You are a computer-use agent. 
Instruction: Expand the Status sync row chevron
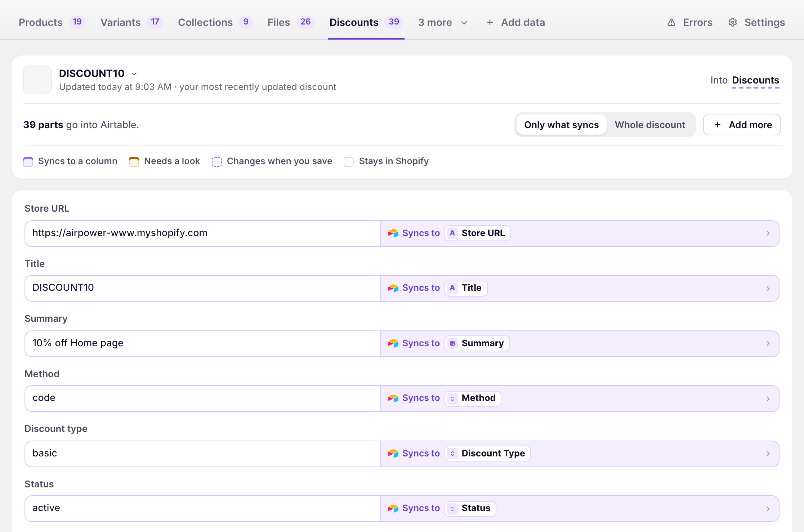click(768, 509)
